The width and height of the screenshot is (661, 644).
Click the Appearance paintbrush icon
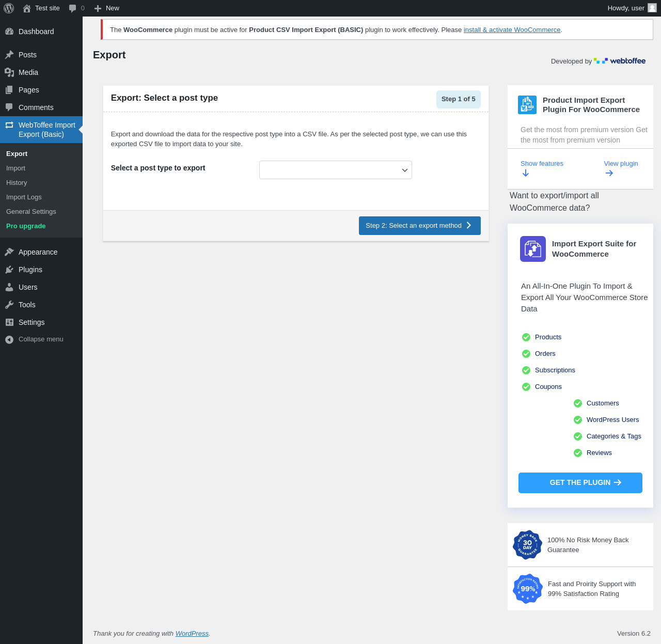point(9,252)
